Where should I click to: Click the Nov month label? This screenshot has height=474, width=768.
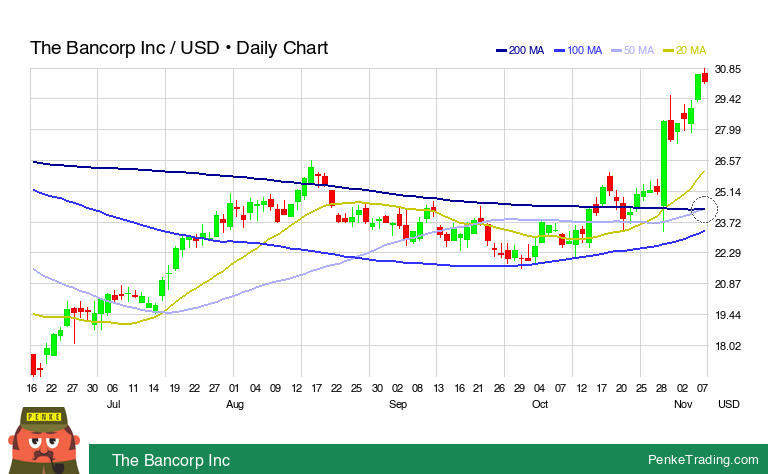click(x=683, y=404)
